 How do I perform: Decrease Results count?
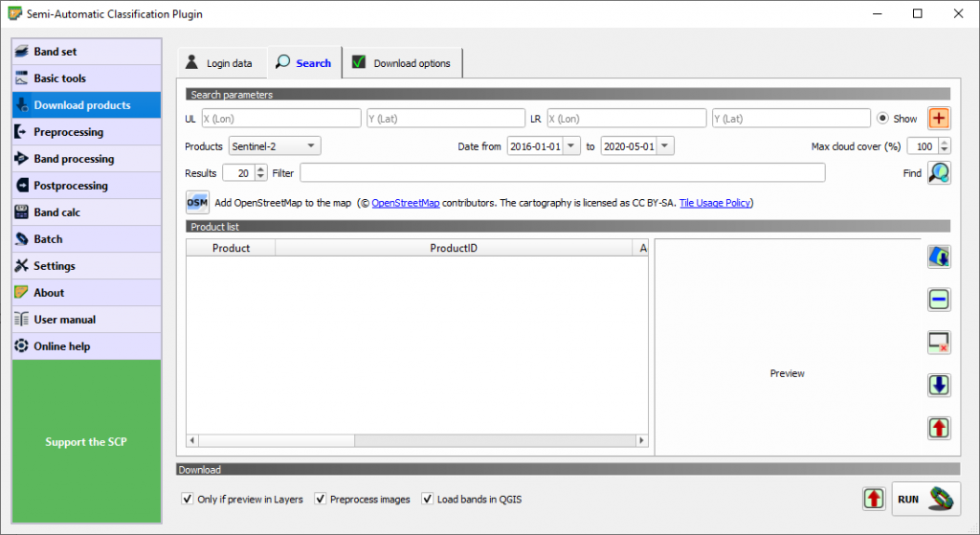pyautogui.click(x=260, y=177)
